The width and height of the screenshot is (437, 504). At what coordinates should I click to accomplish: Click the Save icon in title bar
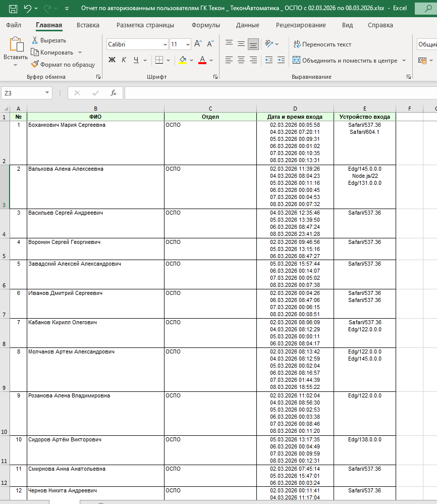(x=13, y=9)
